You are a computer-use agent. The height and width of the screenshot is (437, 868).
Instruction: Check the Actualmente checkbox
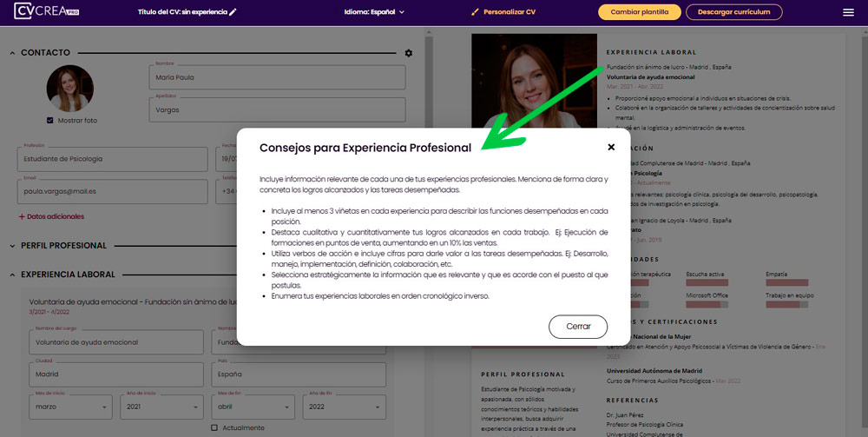coord(214,427)
